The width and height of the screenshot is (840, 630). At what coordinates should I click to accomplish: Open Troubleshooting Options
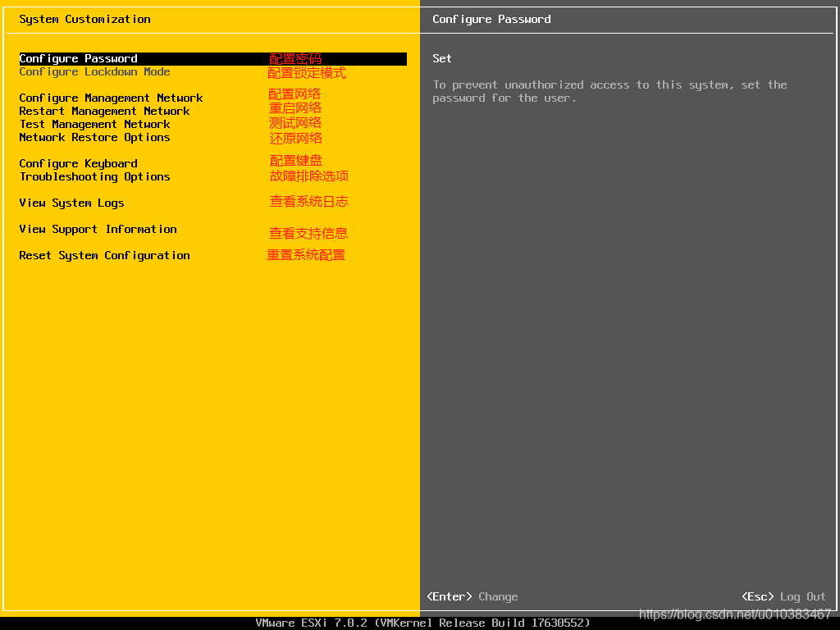point(95,177)
